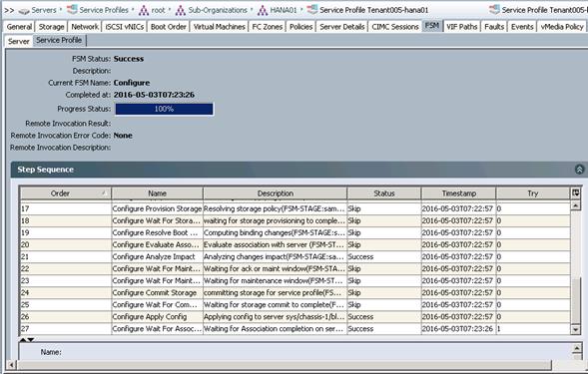588x374 pixels.
Task: Click the root organization breadcrumb icon
Action: pos(144,10)
